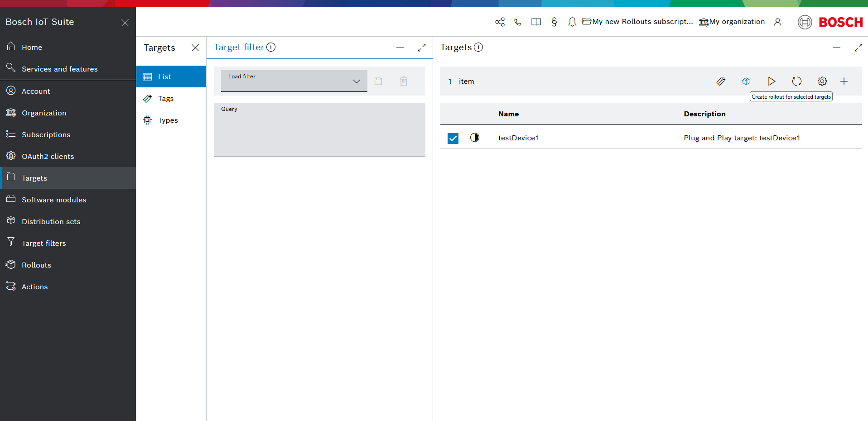868x421 pixels.
Task: Click the assign tags icon in Targets toolbar
Action: point(720,81)
